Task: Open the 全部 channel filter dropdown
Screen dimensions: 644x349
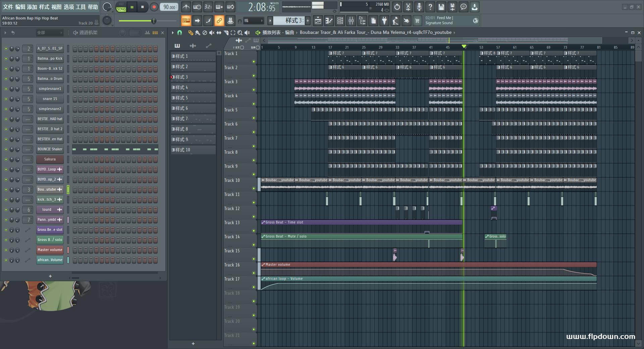Action: [49, 33]
